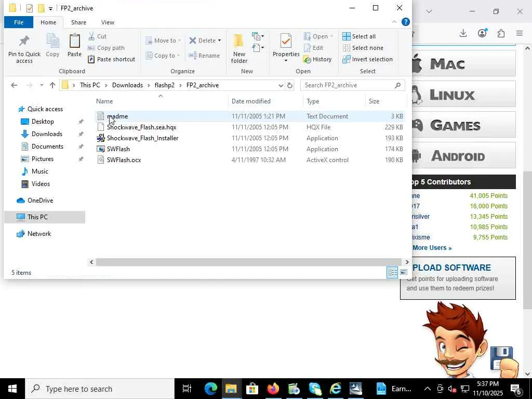Sort by Date modified column header
The image size is (532, 399).
[251, 101]
